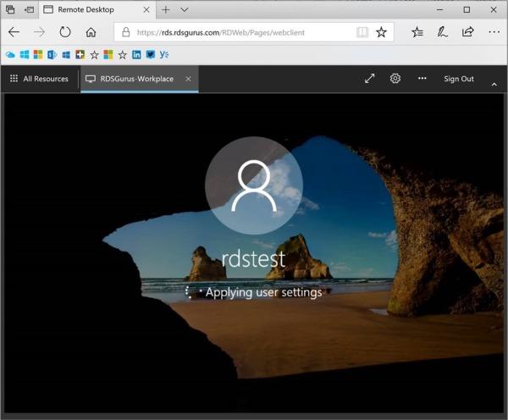Refresh the page with the reload icon

click(x=65, y=32)
